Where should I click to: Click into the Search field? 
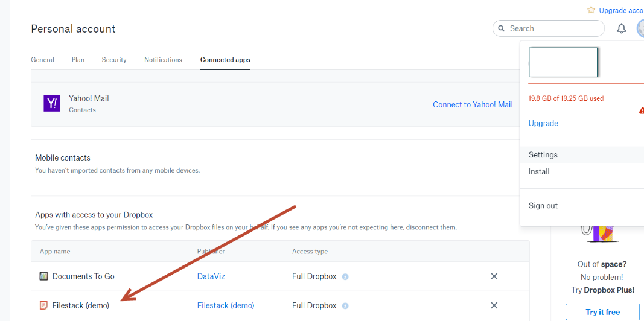[x=548, y=28]
